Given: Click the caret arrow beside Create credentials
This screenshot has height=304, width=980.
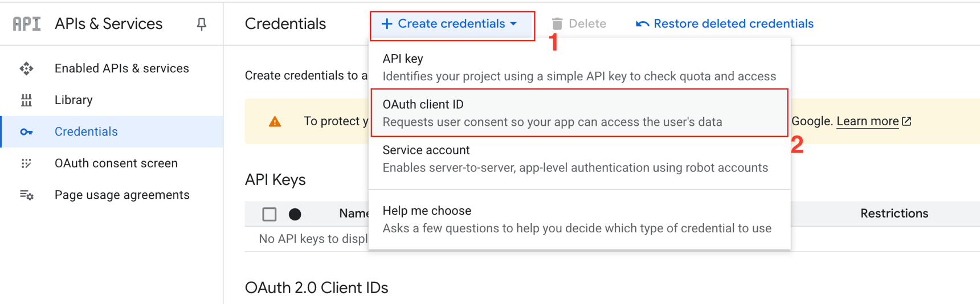Looking at the screenshot, I should coord(513,24).
